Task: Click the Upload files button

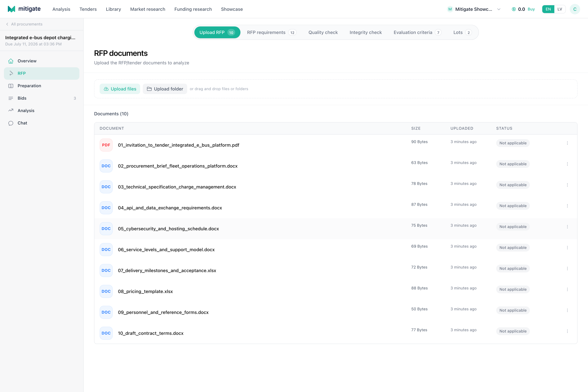Action: click(120, 89)
